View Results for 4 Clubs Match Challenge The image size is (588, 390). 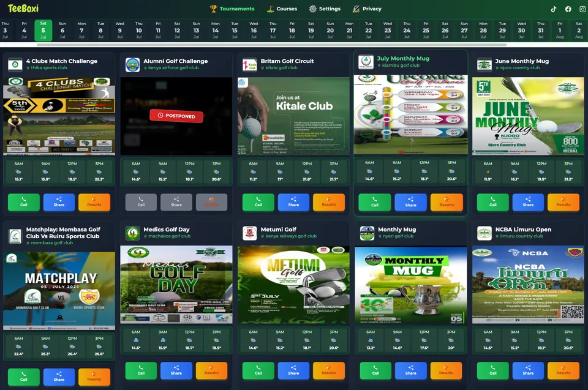(94, 202)
